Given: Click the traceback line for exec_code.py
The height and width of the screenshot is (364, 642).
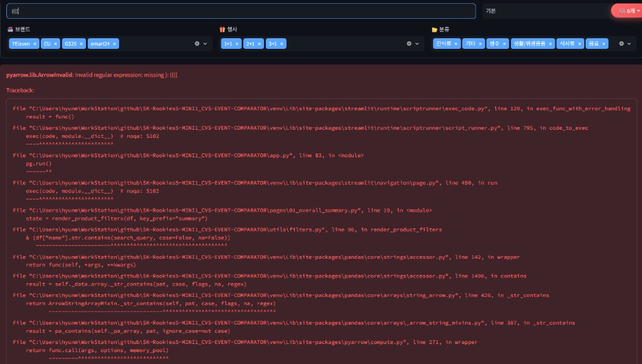Looking at the screenshot, I should [322, 108].
